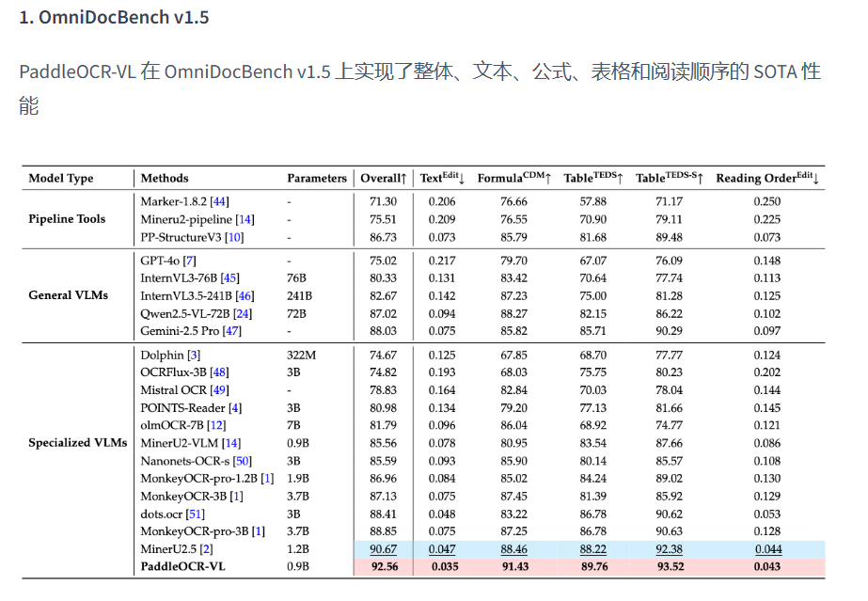Open citation [14] next to MinerU2-VLM
The width and height of the screenshot is (868, 601).
click(x=231, y=443)
